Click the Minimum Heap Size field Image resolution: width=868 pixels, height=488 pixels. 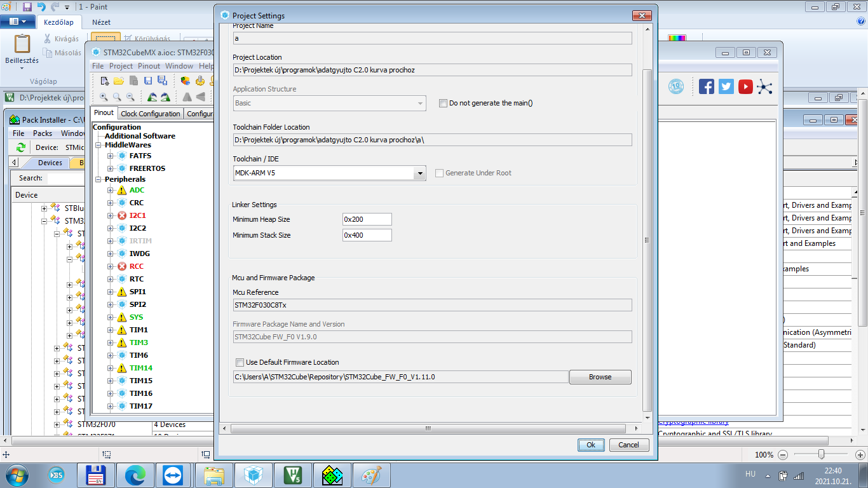click(367, 219)
